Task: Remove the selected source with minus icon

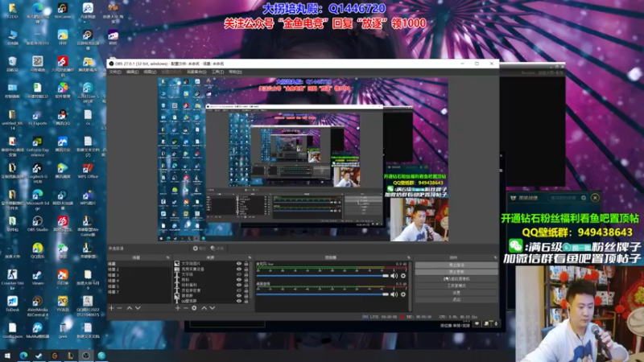Action: tap(186, 308)
